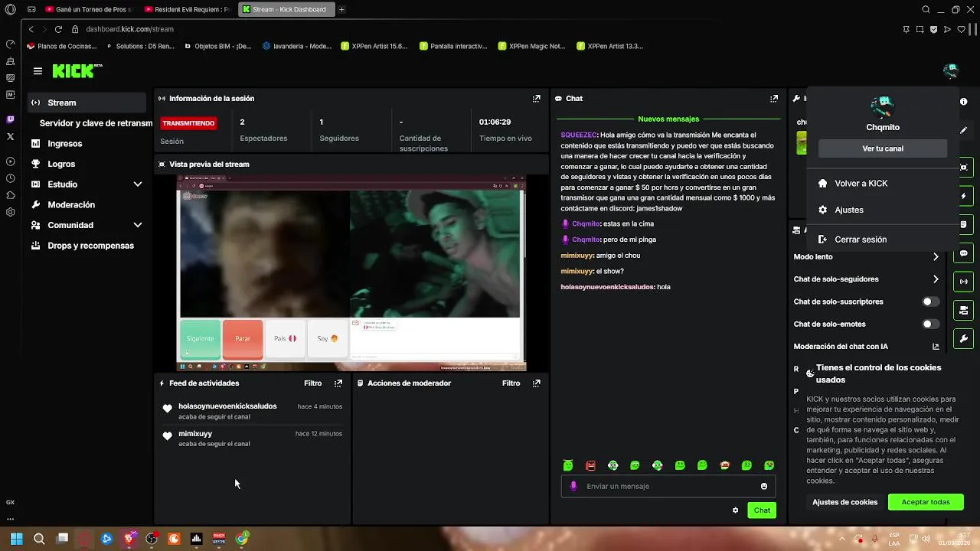Click the stream preview thumbnail
This screenshot has width=980, height=551.
351,273
